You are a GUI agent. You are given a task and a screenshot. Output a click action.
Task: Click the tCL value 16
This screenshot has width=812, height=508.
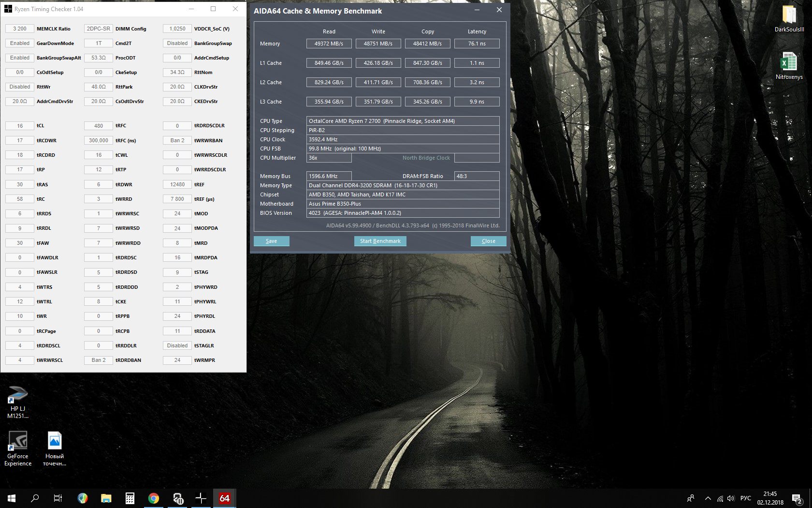20,126
